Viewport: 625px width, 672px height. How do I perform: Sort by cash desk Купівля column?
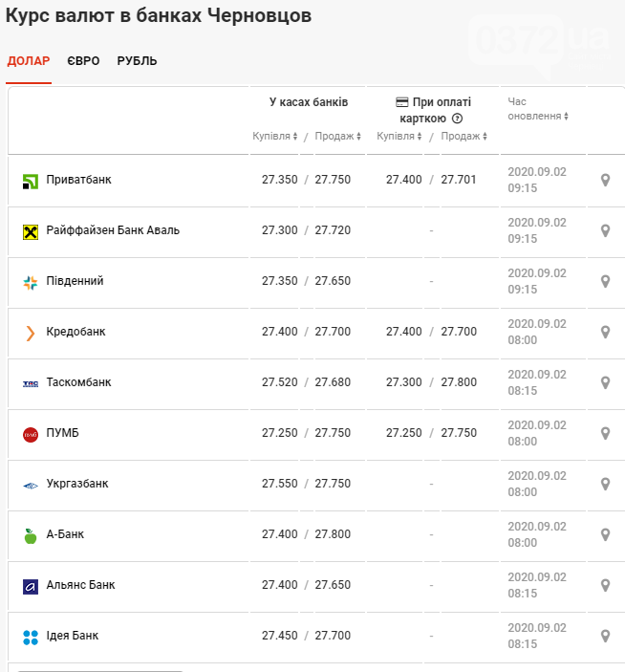274,136
